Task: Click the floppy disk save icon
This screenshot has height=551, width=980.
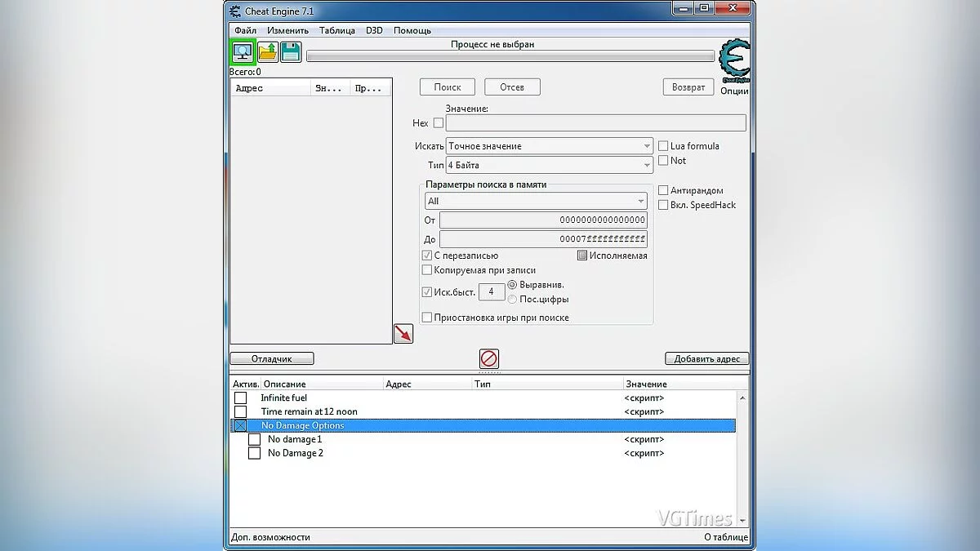Action: (291, 52)
